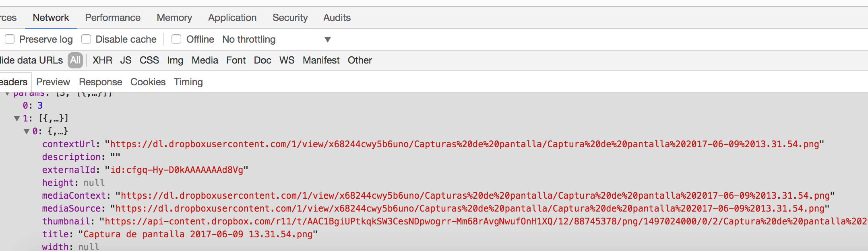The height and width of the screenshot is (251, 868).
Task: Filter requests by XHR type
Action: click(x=102, y=60)
